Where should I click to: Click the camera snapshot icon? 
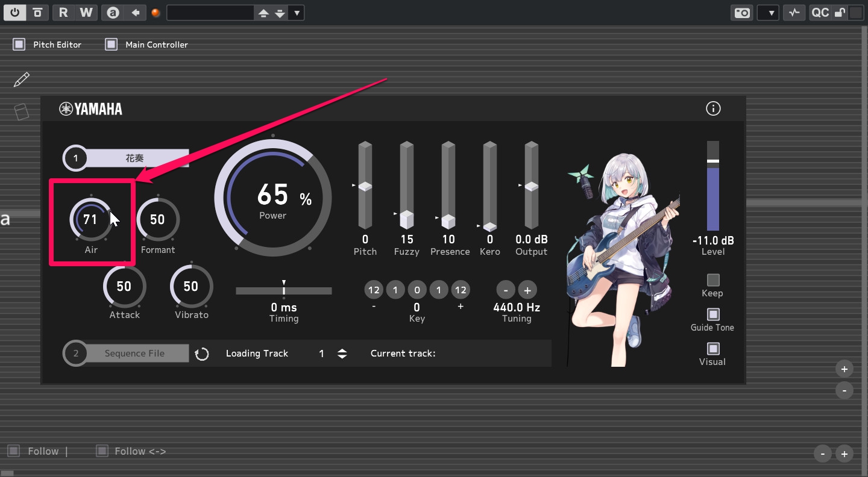click(742, 13)
